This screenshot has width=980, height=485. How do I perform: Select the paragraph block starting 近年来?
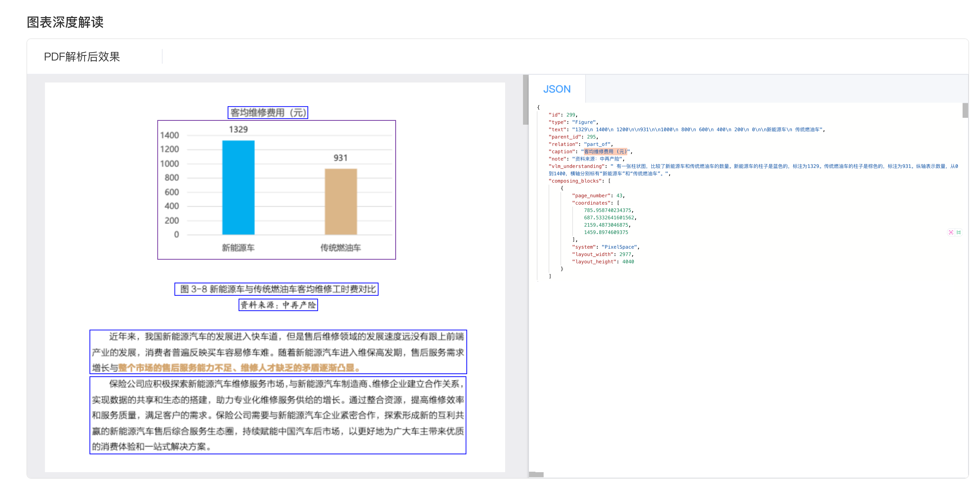pos(278,352)
